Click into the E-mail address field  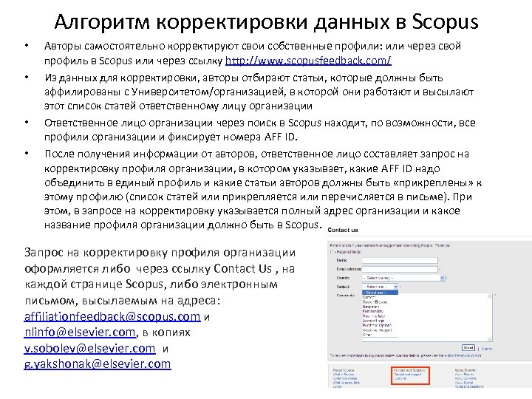tap(400, 269)
